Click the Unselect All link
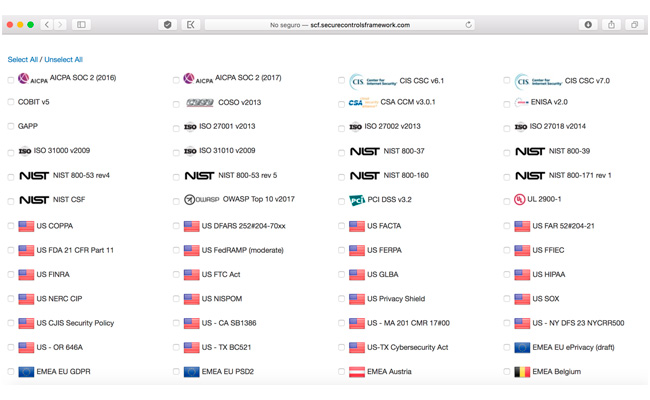The width and height of the screenshot is (650, 400). click(64, 60)
